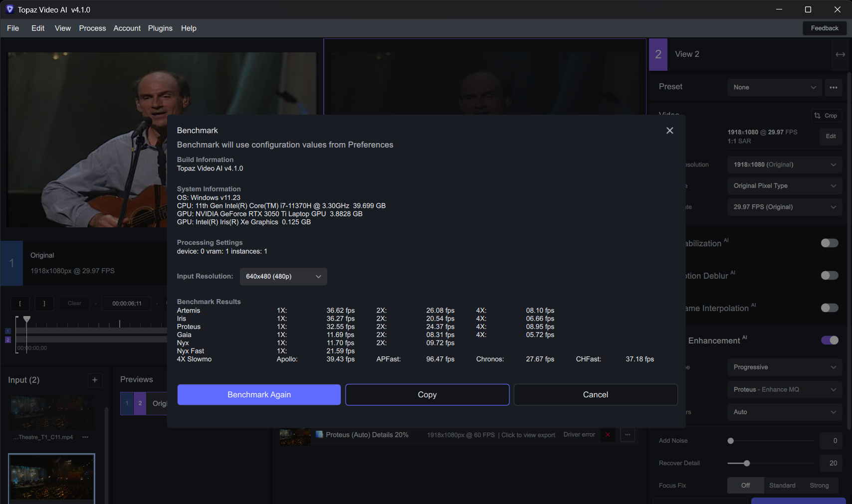Select the second input video thumbnail

point(51,477)
